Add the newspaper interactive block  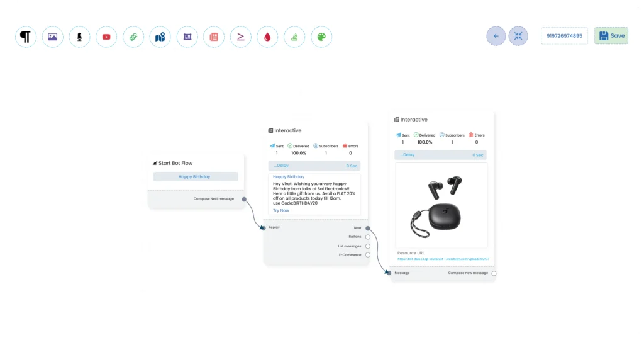click(214, 37)
